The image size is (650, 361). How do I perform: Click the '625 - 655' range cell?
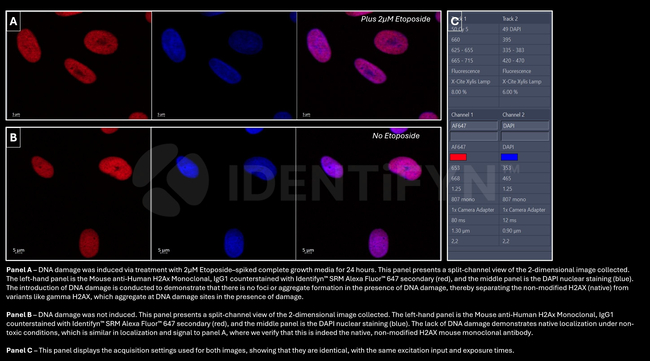point(462,50)
